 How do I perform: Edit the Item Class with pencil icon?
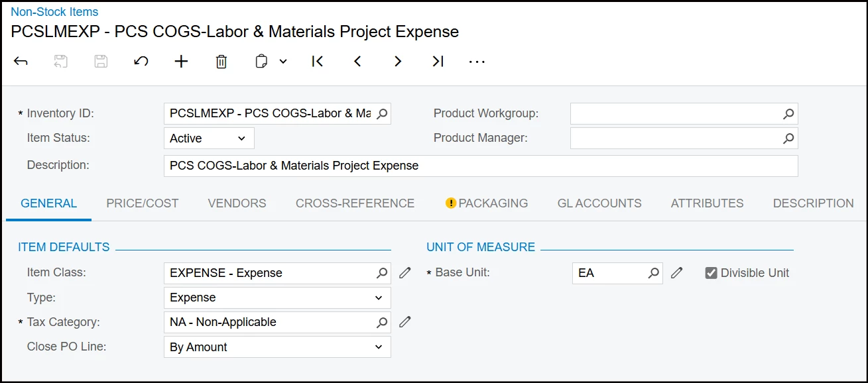pyautogui.click(x=405, y=272)
